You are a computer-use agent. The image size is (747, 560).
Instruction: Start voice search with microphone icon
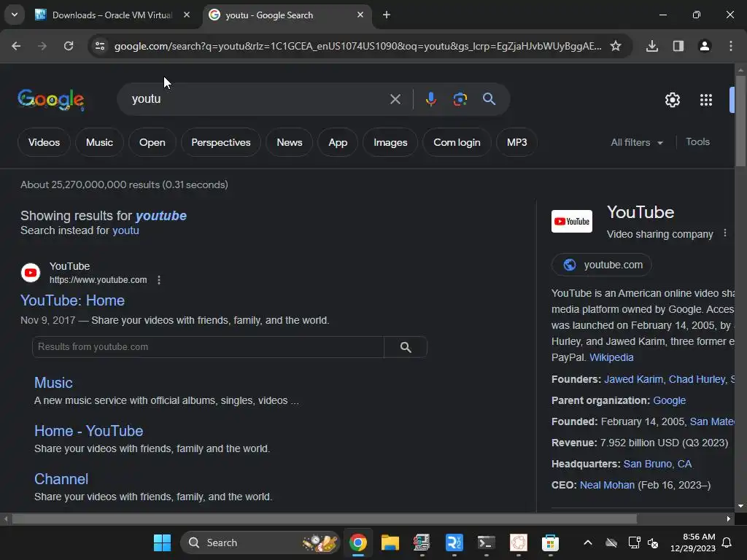point(430,99)
